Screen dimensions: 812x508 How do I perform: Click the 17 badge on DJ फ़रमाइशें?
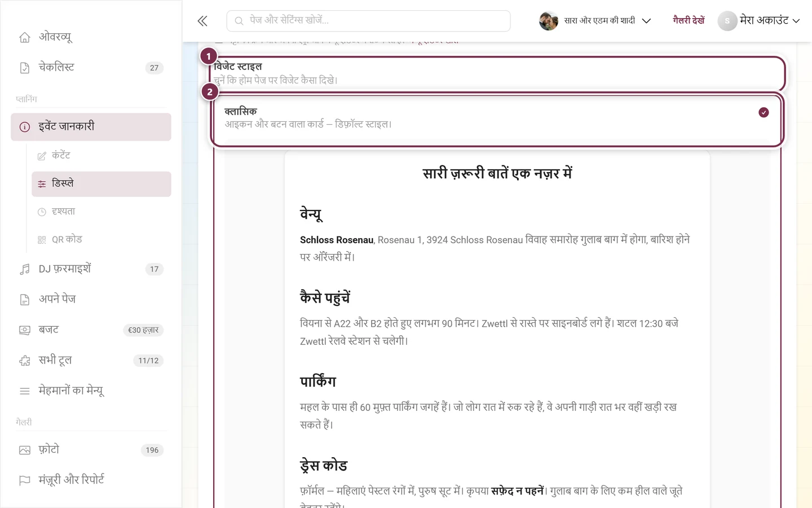pos(155,269)
